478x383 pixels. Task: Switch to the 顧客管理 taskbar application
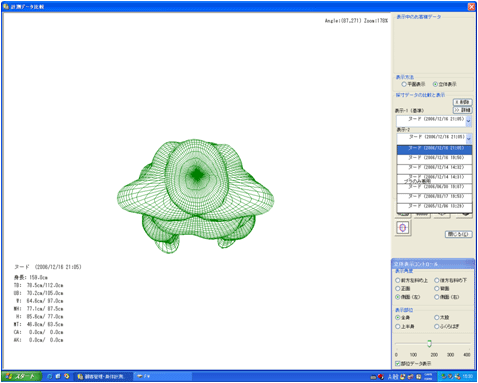pyautogui.click(x=103, y=377)
